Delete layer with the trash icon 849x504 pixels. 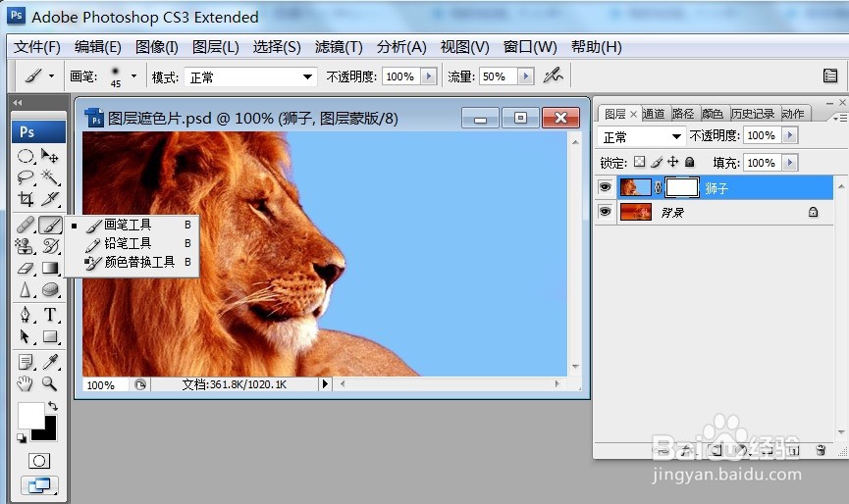click(821, 450)
